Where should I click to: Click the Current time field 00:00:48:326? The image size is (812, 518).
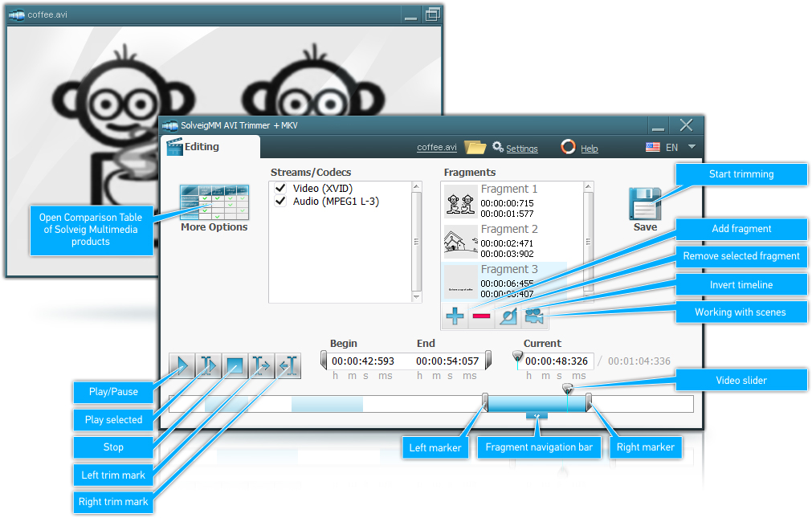pyautogui.click(x=557, y=361)
